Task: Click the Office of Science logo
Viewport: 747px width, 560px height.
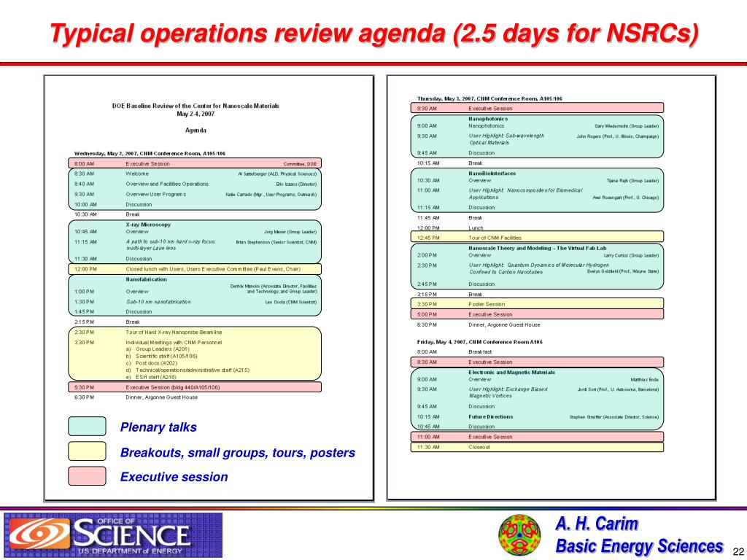Action: (113, 534)
